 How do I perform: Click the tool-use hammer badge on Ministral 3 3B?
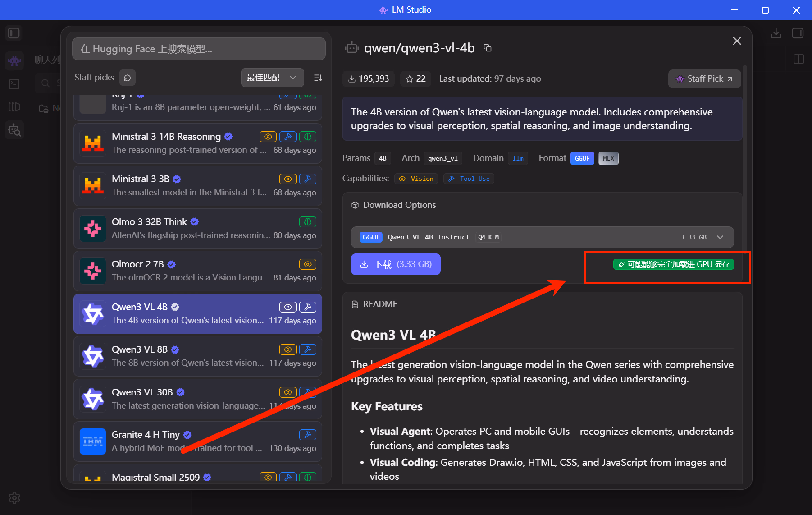(x=308, y=179)
